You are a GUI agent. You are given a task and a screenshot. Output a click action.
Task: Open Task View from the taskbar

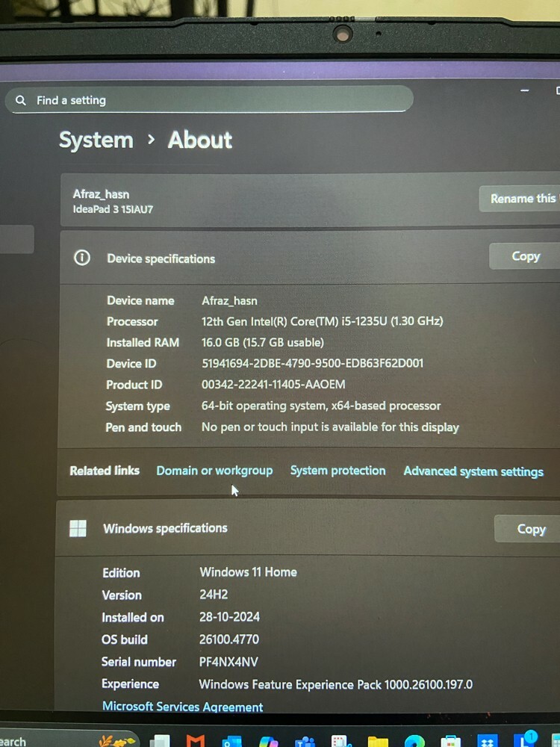pos(160,742)
